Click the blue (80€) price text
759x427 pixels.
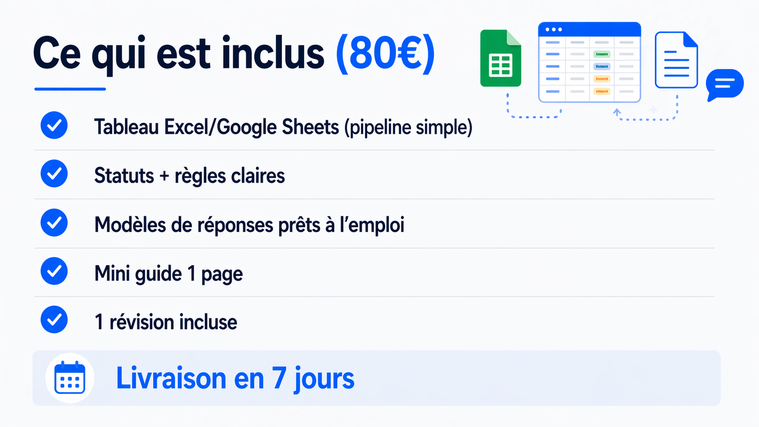click(386, 52)
